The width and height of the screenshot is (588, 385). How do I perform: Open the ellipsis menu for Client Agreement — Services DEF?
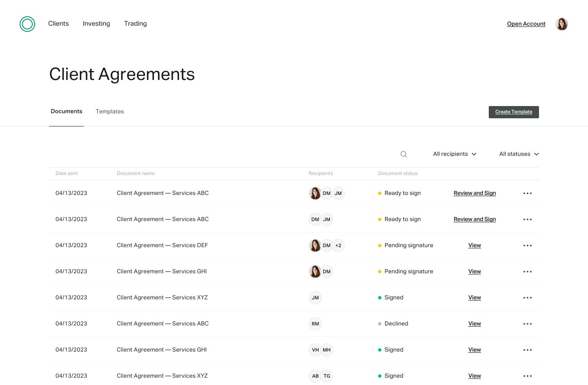click(528, 245)
